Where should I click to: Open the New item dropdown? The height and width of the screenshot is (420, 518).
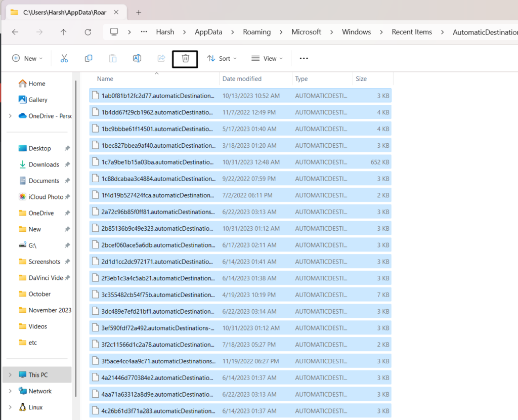[x=27, y=59]
